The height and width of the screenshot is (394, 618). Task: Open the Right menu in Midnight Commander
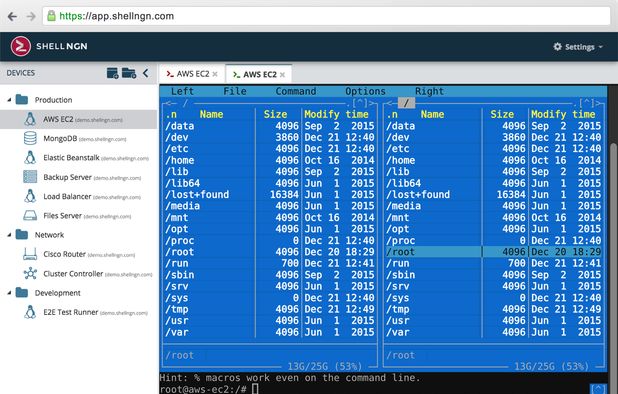[429, 91]
